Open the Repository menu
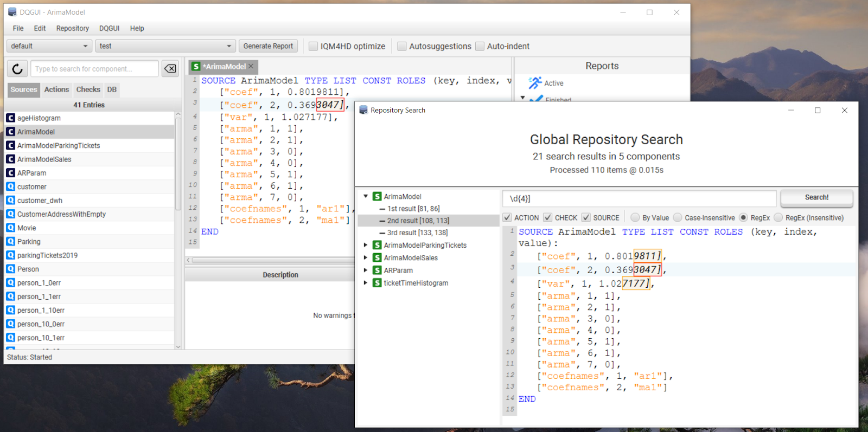Screen dimensions: 868x432 [x=72, y=28]
